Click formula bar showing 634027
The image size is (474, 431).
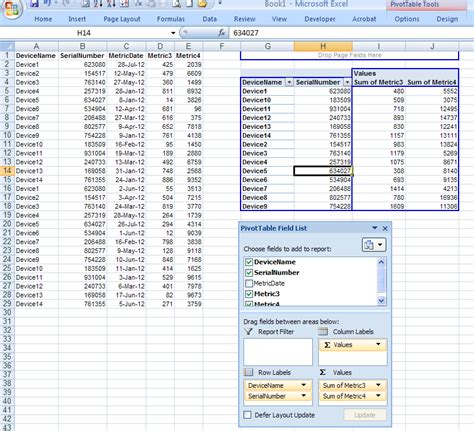click(351, 33)
